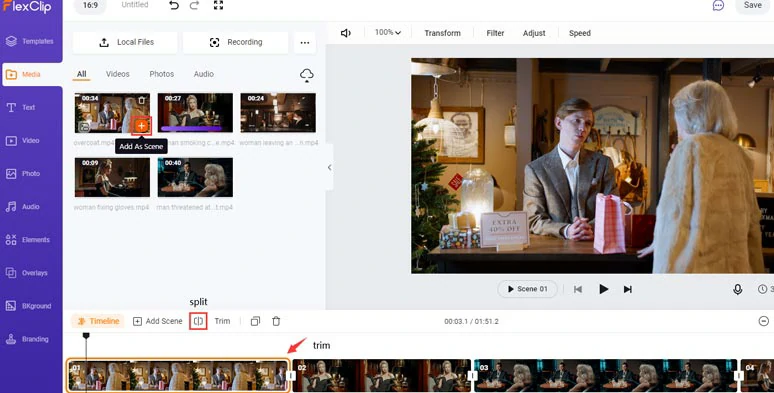Click the Add Scene button

(157, 321)
